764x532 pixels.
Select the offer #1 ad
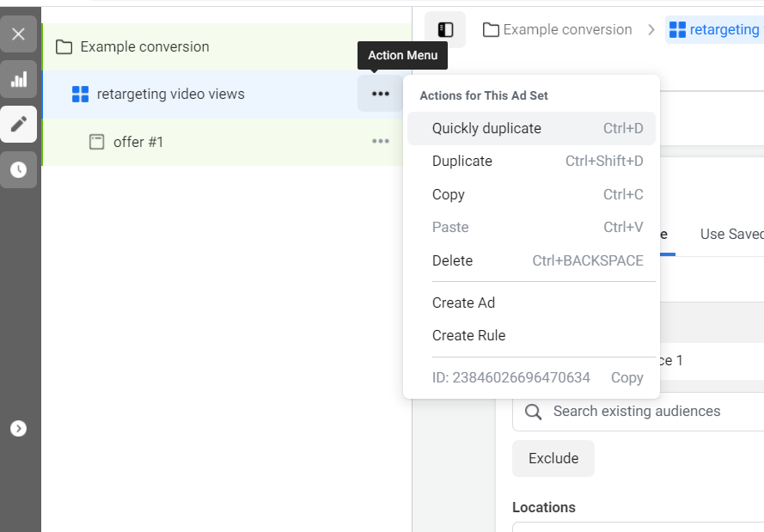tap(138, 142)
